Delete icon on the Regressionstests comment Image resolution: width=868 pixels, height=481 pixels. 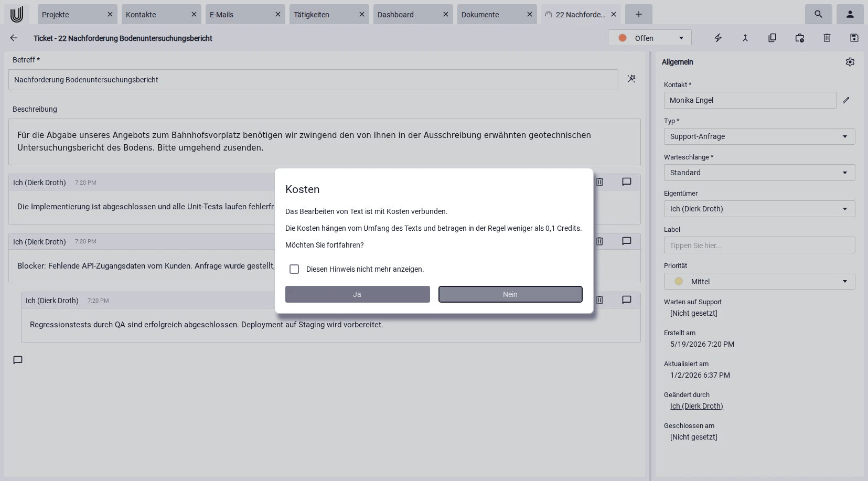click(x=599, y=300)
